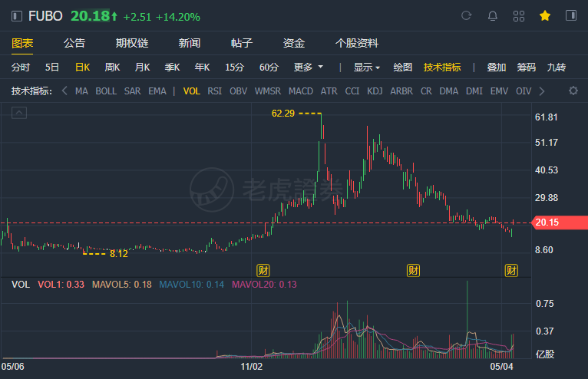588x379 pixels.
Task: Select the 15分 timeframe
Action: pyautogui.click(x=234, y=67)
